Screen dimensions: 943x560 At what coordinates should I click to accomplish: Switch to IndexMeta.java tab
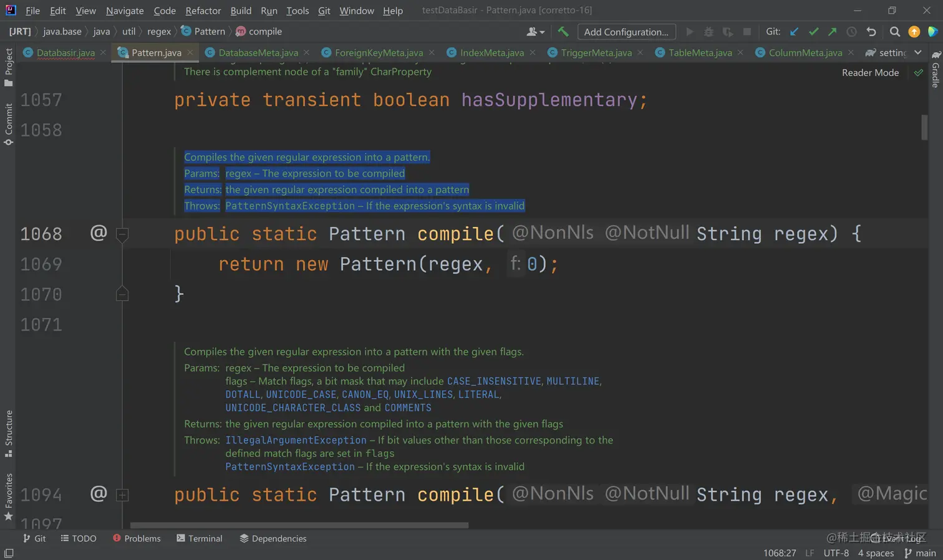(491, 52)
